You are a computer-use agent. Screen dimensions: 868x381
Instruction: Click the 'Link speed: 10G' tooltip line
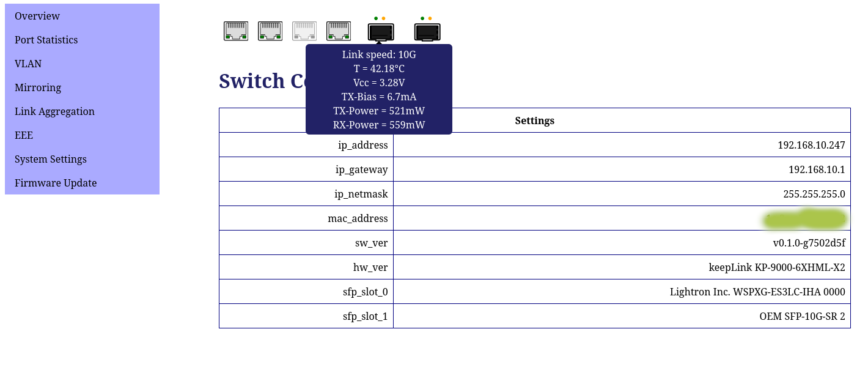[379, 54]
